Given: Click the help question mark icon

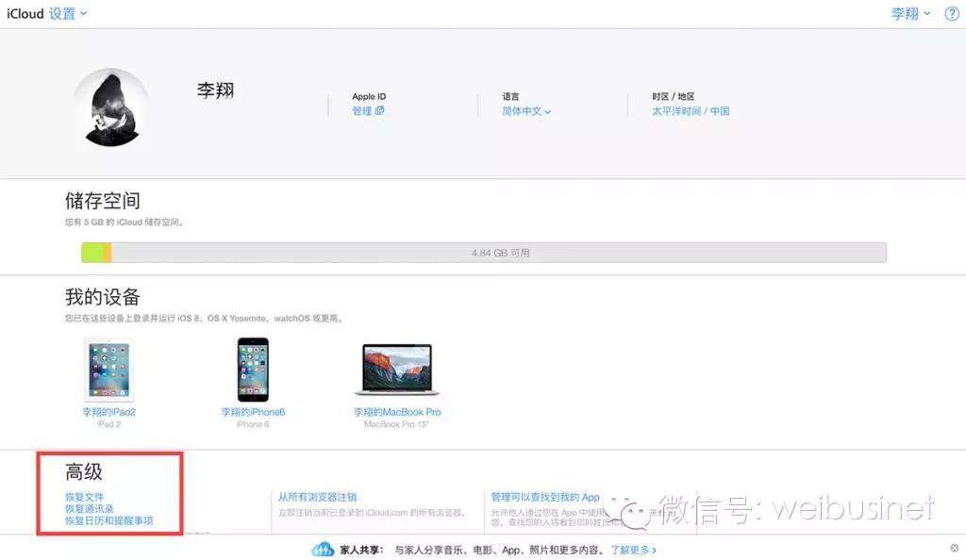Looking at the screenshot, I should (952, 13).
